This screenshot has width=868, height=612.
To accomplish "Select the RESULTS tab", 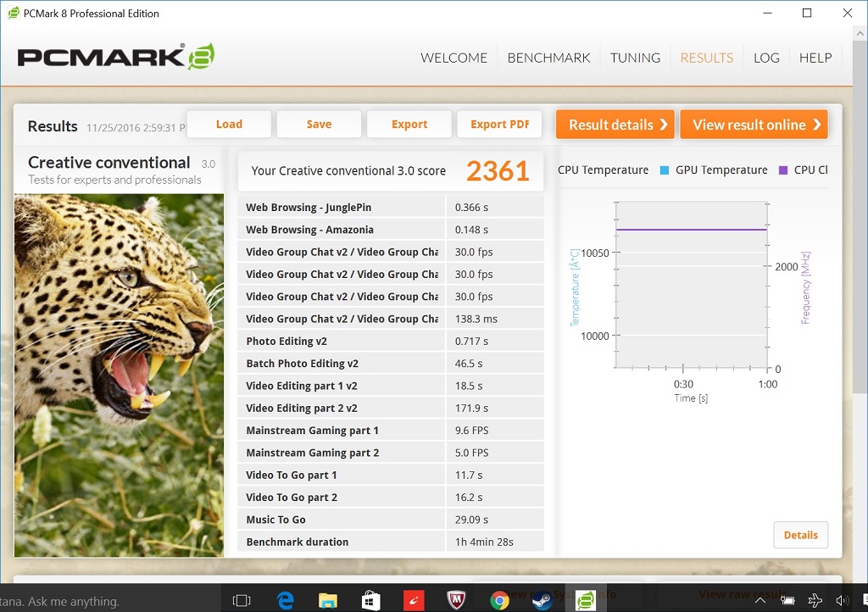I will (706, 58).
